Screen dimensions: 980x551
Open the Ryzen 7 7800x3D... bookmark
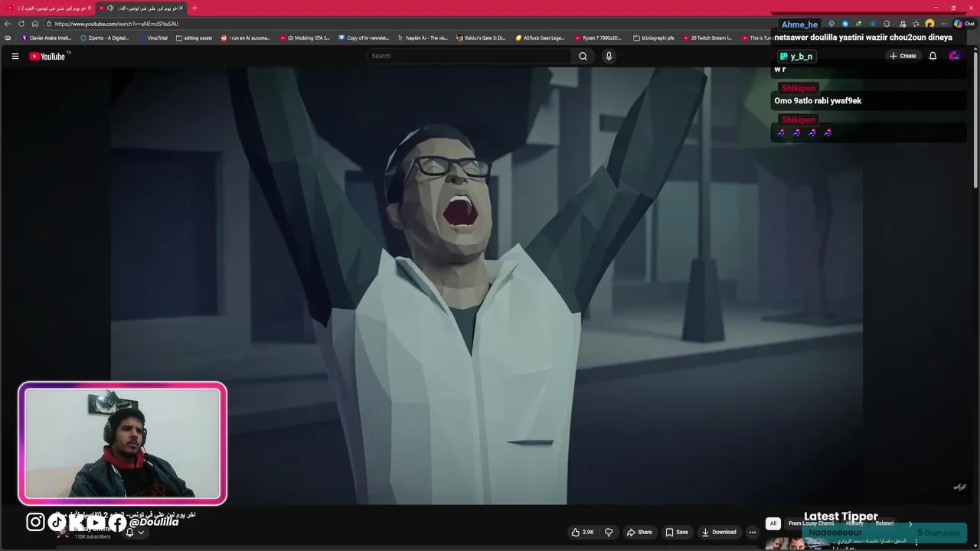click(599, 37)
